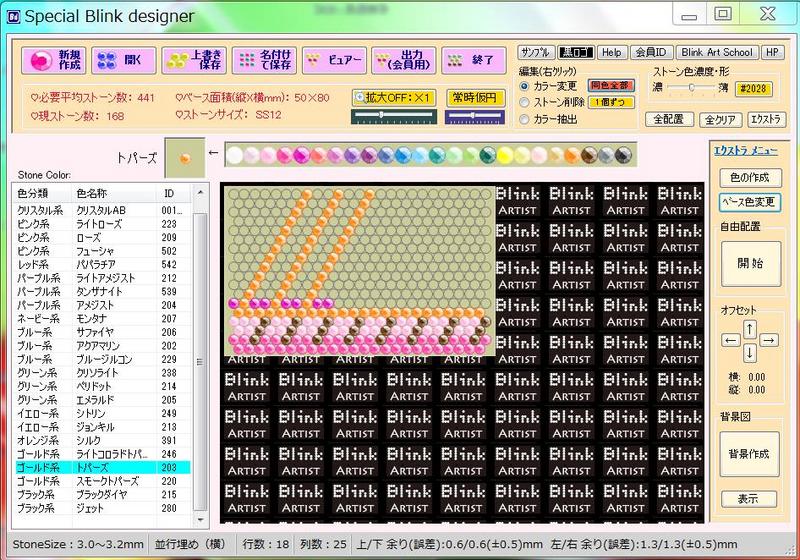The image size is (800, 560).
Task: Toggle the #2028 stone shape button
Action: (753, 89)
